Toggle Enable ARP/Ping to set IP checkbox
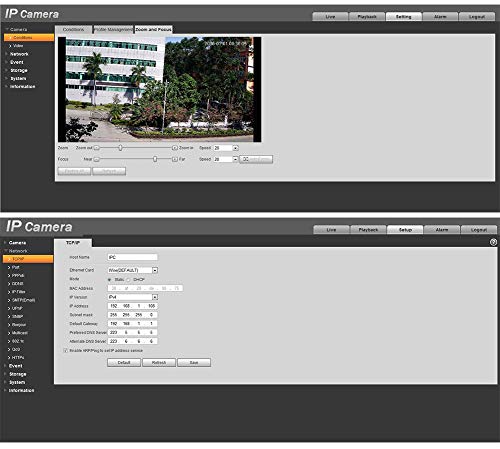The height and width of the screenshot is (449, 500). point(65,351)
